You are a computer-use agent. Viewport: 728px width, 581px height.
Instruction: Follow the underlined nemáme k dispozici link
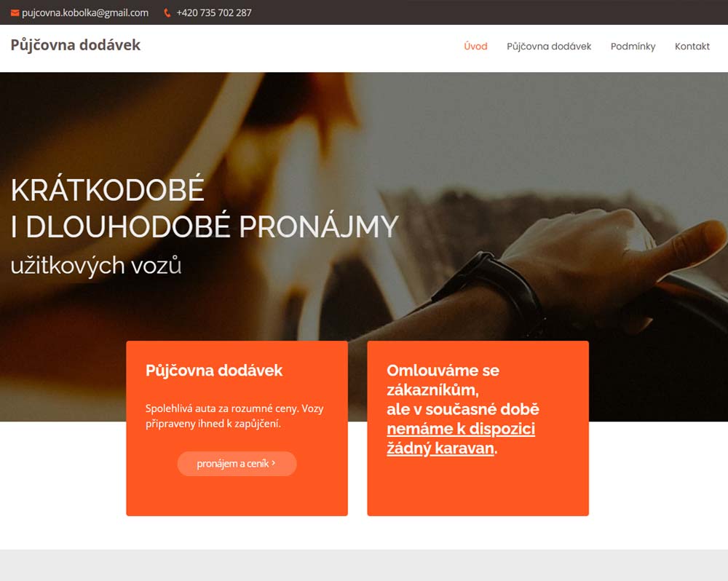(461, 429)
